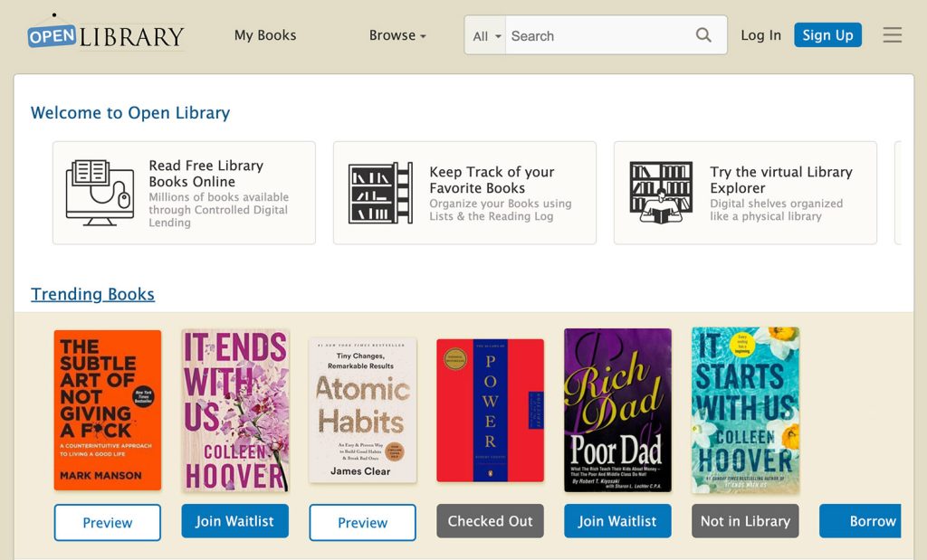
Task: Click the Sign Up button
Action: [x=827, y=35]
